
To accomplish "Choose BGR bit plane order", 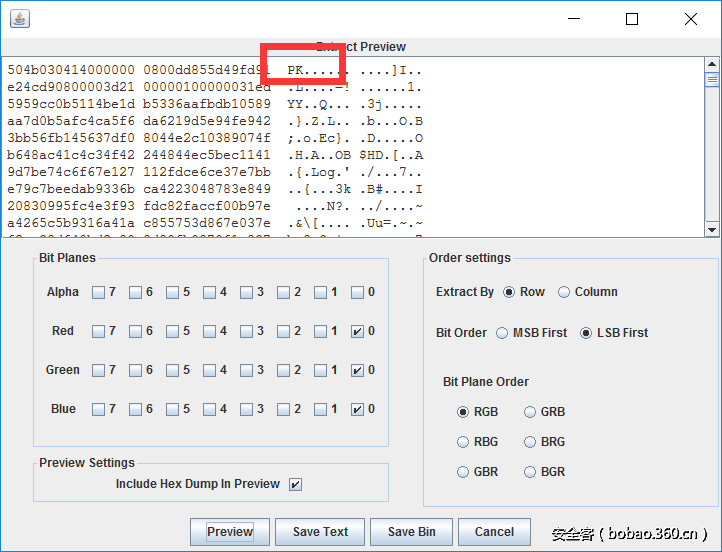I will 530,472.
